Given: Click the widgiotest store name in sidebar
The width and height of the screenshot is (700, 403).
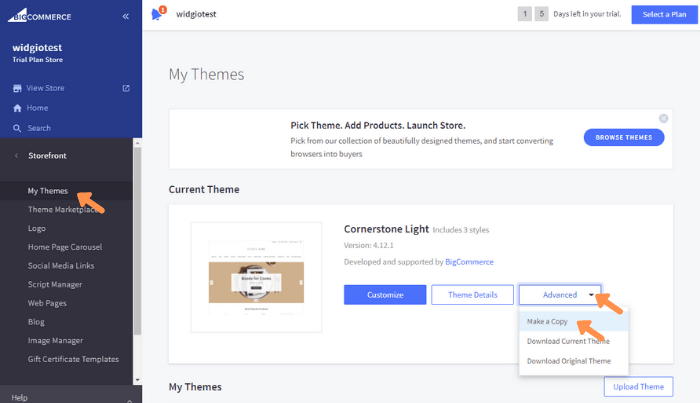Looking at the screenshot, I should coord(37,48).
